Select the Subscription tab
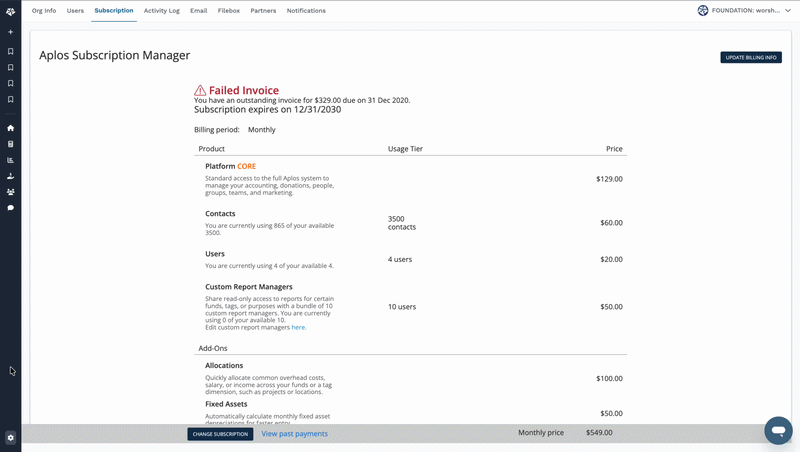Viewport: 800px width, 452px height. 114,11
